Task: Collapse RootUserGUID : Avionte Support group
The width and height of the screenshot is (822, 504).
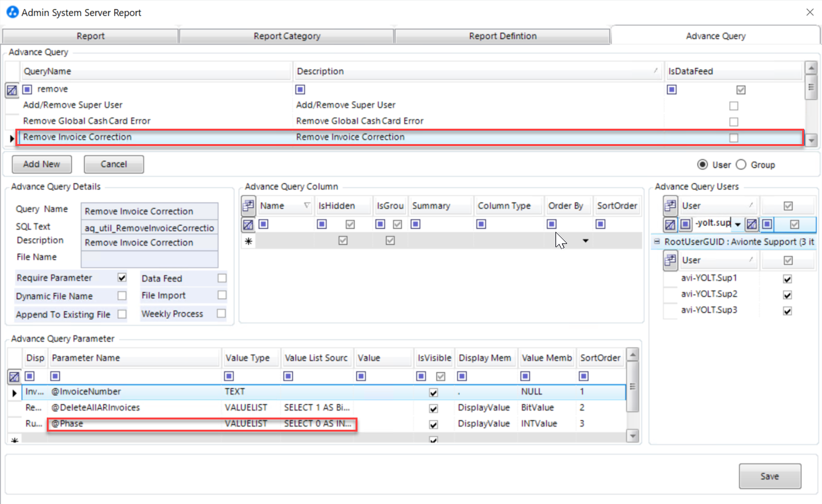Action: pos(657,242)
